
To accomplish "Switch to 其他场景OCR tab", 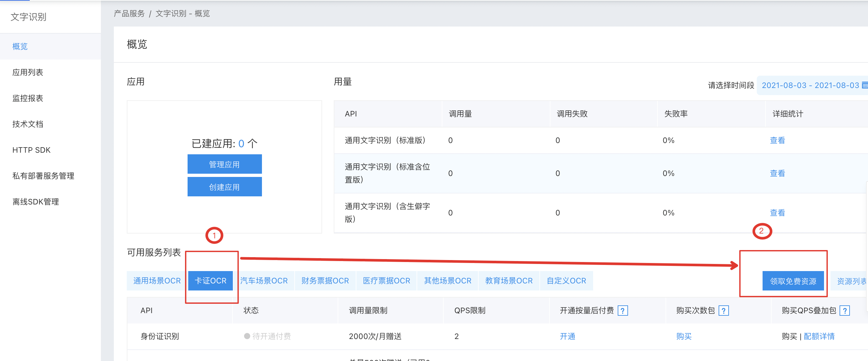I will (x=448, y=281).
